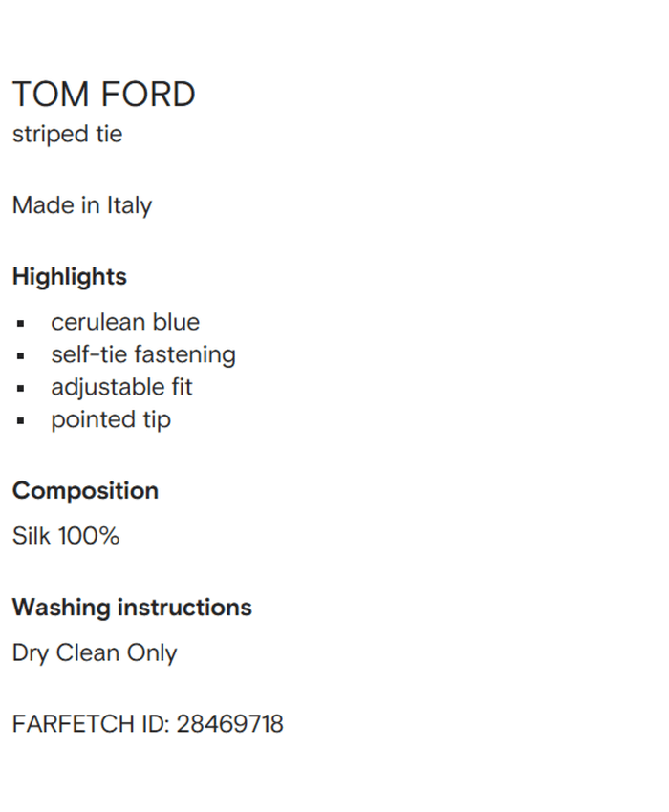Image resolution: width=669 pixels, height=812 pixels.
Task: Click the 'Made in Italy' text
Action: point(81,205)
